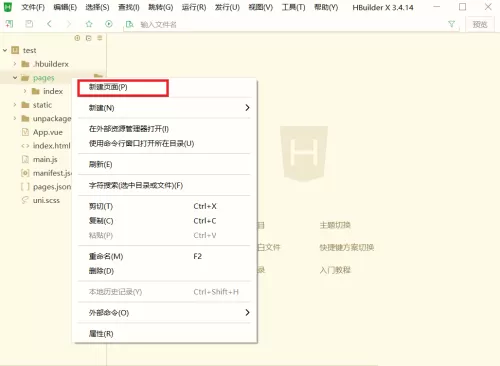Image resolution: width=500 pixels, height=366 pixels.
Task: Open the 新建(N) submenu arrow
Action: point(247,108)
